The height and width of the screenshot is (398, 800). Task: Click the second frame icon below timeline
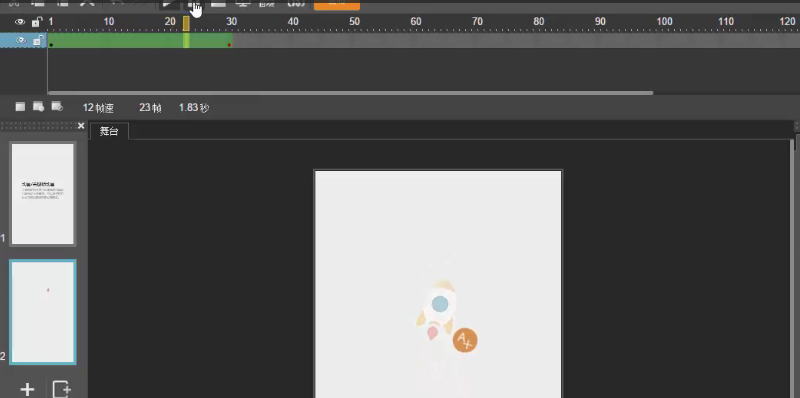[x=38, y=106]
